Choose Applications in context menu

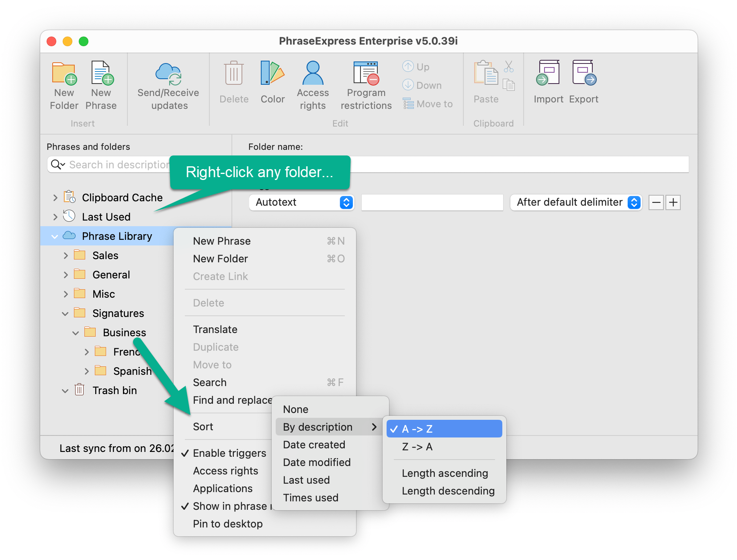pyautogui.click(x=225, y=488)
